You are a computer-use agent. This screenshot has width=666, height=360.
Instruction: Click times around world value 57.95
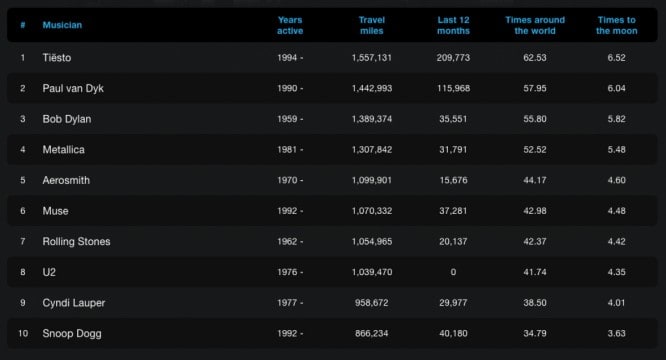[535, 88]
